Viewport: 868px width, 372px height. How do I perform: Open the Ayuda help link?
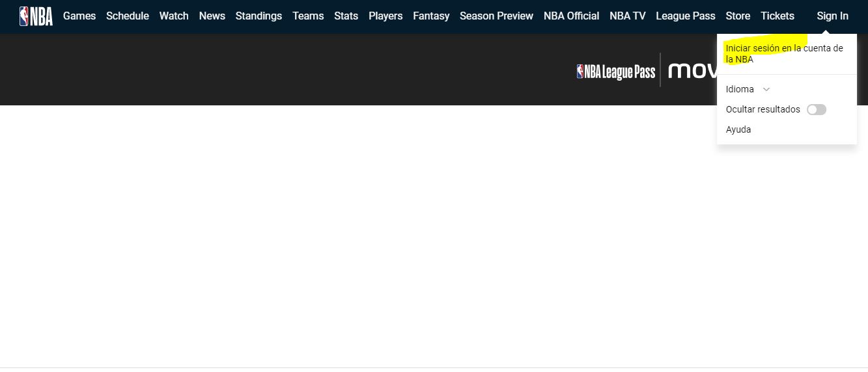tap(738, 130)
